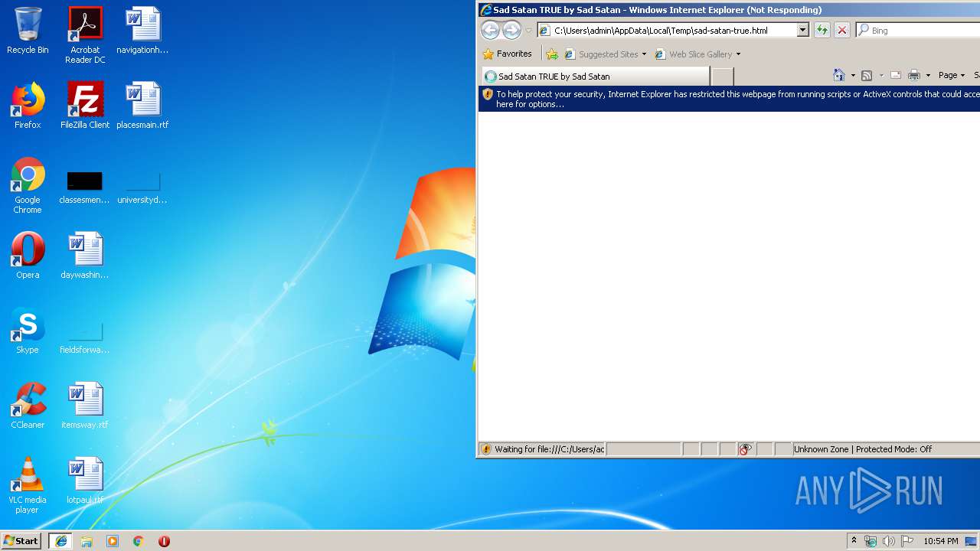The height and width of the screenshot is (551, 980).
Task: Click the status bar warning shield icon
Action: point(485,449)
